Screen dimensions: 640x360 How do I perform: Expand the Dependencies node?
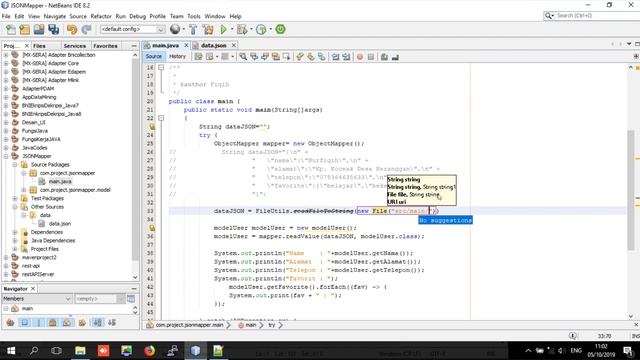coord(15,232)
